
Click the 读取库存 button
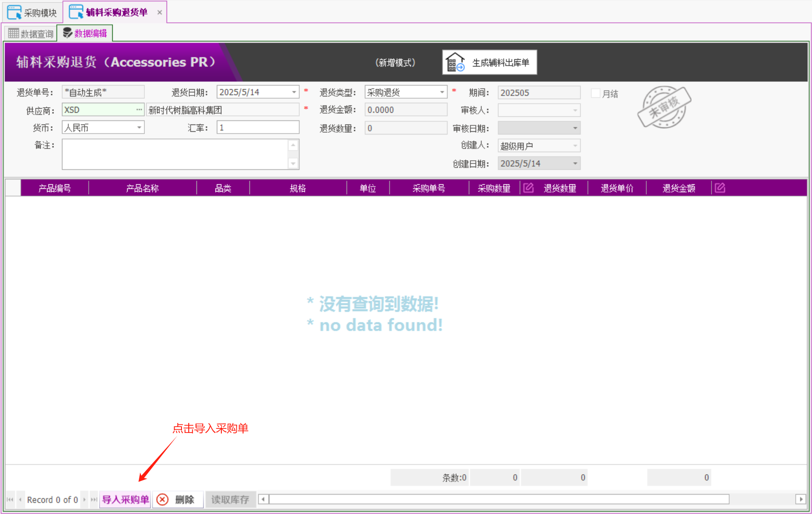230,500
